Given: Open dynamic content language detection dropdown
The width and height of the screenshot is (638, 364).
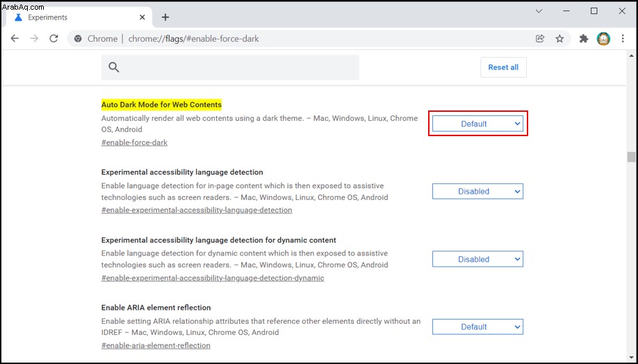Looking at the screenshot, I should (x=477, y=259).
